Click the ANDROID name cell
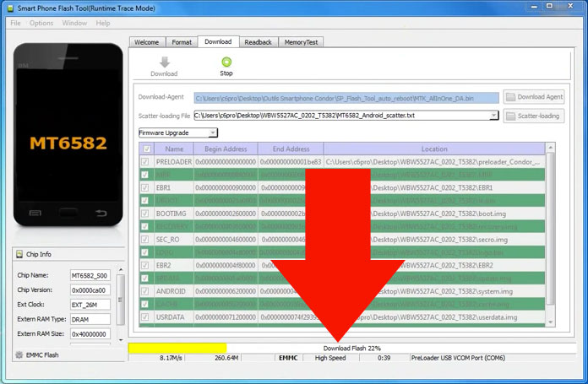 coord(174,291)
